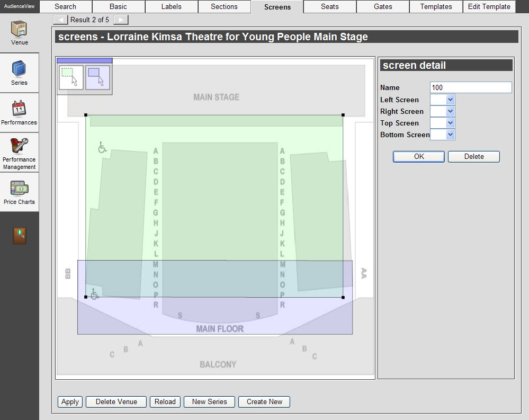Switch to the Labels tab

click(172, 7)
